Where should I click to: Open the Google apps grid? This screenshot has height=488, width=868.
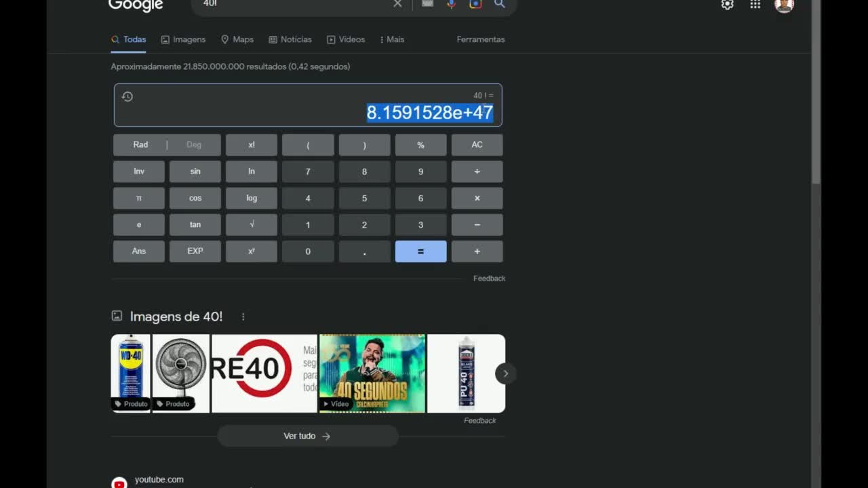pos(755,5)
